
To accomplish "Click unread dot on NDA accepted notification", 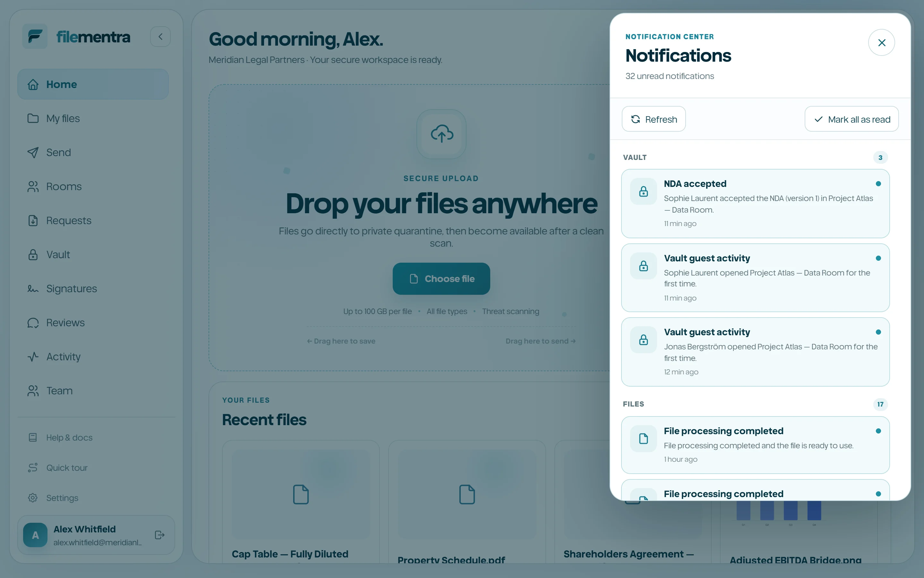I will pyautogui.click(x=878, y=184).
